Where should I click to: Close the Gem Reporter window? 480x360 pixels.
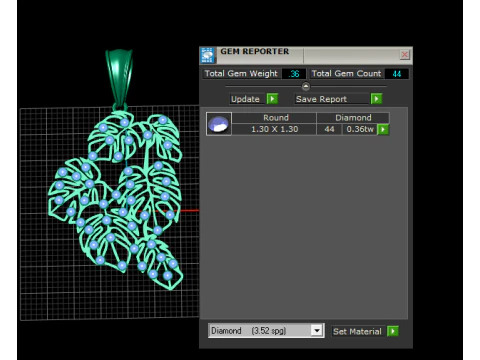click(x=404, y=55)
